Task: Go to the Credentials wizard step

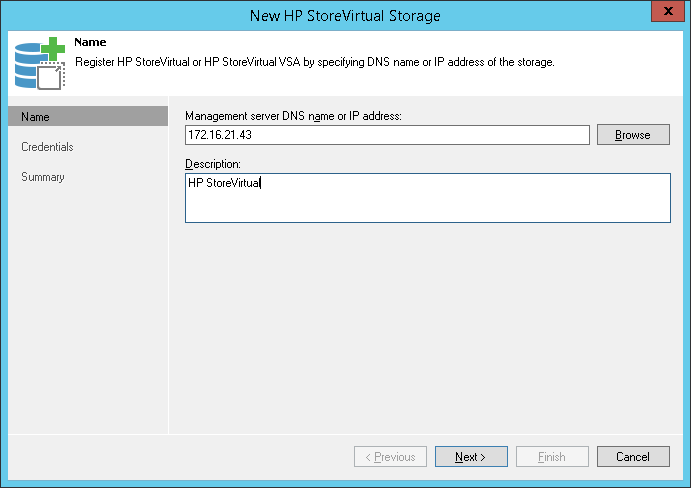Action: pos(47,147)
